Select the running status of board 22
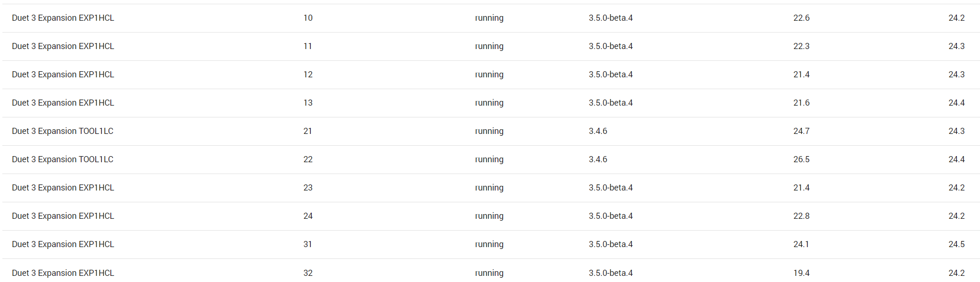This screenshot has height=282, width=980. 489,159
